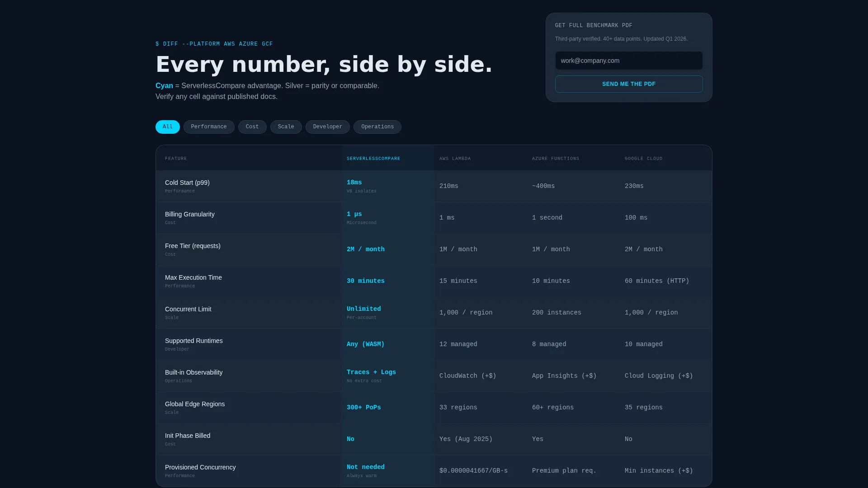Click the Unlimited concurrency value
Image resolution: width=868 pixels, height=488 pixels.
364,309
